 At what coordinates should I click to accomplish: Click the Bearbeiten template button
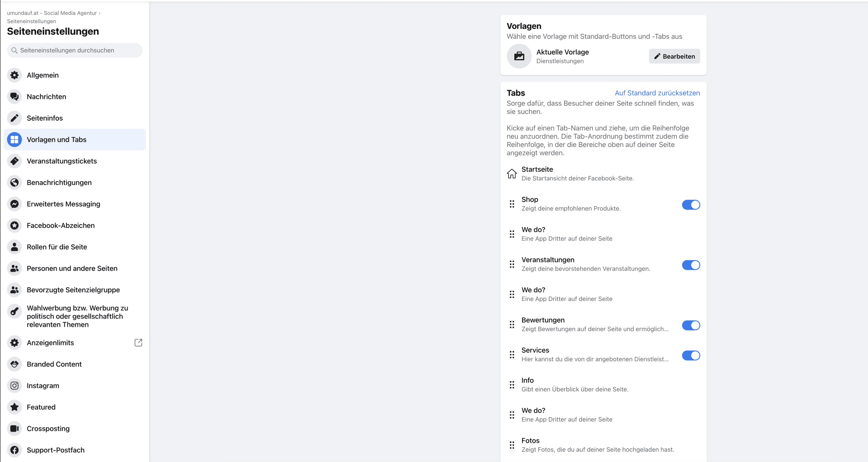674,56
